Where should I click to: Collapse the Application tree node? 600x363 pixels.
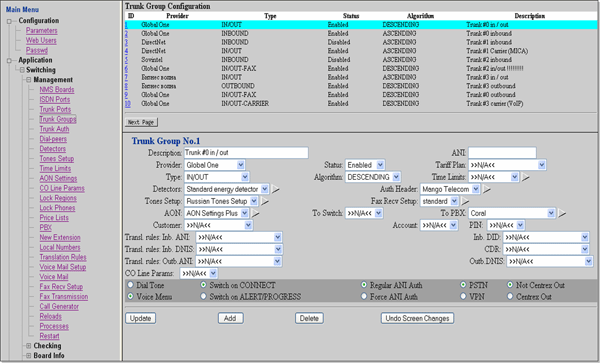point(9,61)
